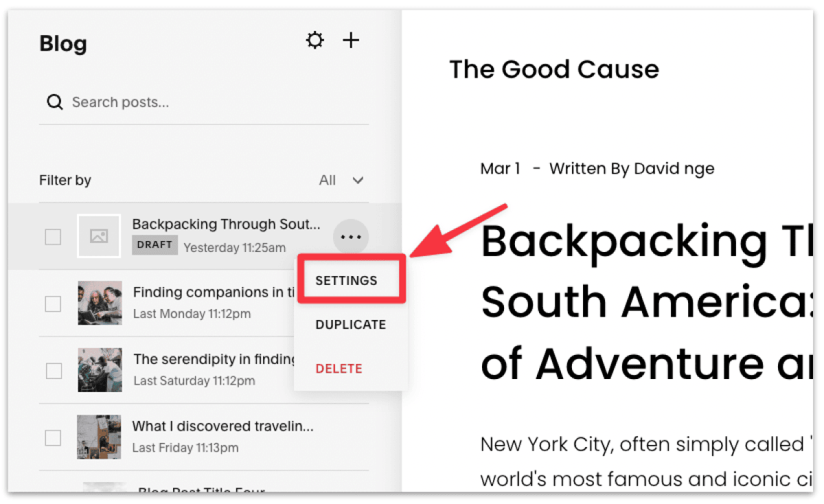This screenshot has width=824, height=504.
Task: Click DELETE in the post actions menu
Action: [339, 368]
